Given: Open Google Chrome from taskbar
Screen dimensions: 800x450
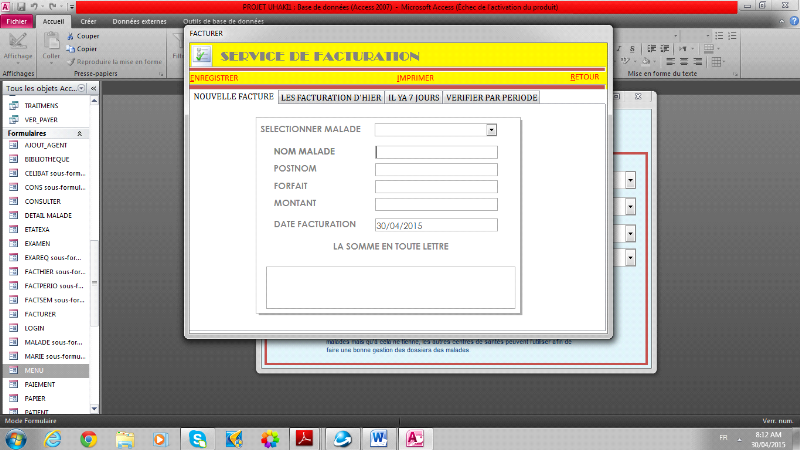Looking at the screenshot, I should coord(89,439).
